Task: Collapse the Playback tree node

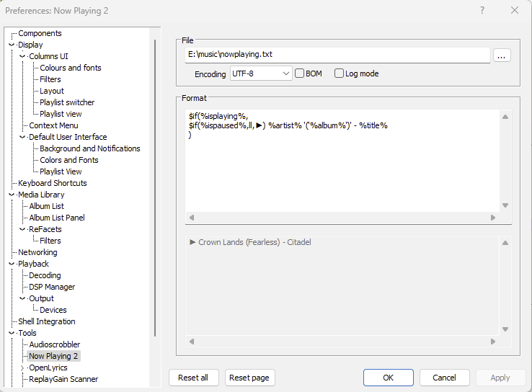Action: click(x=12, y=264)
